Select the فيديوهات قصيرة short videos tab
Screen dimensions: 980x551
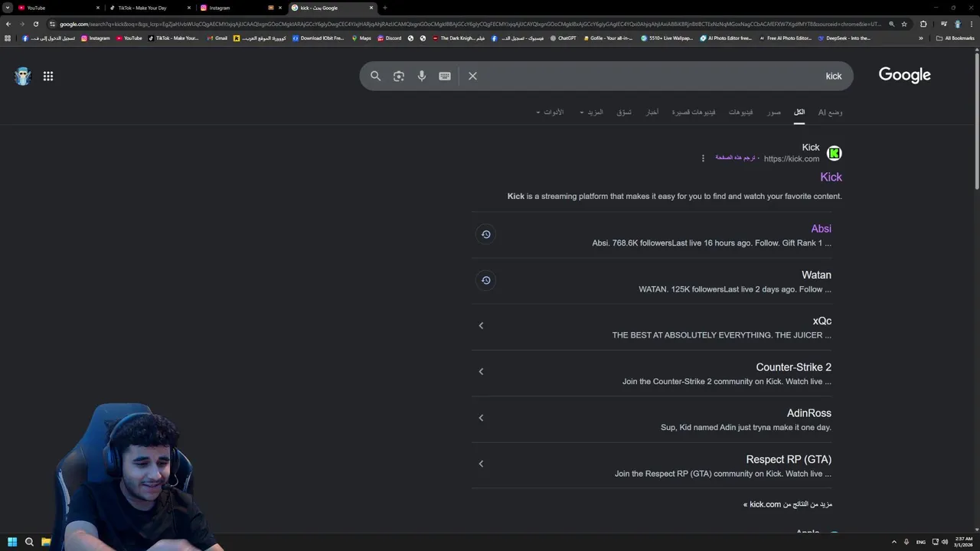coord(694,112)
